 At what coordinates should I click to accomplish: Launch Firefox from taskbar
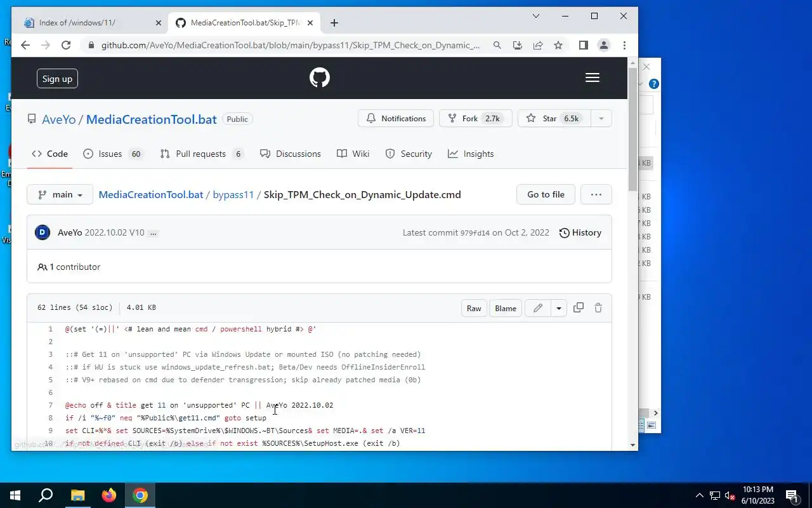[x=109, y=495]
